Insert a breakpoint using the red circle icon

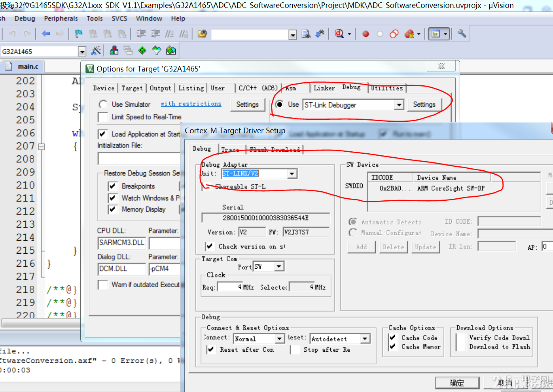[x=366, y=34]
